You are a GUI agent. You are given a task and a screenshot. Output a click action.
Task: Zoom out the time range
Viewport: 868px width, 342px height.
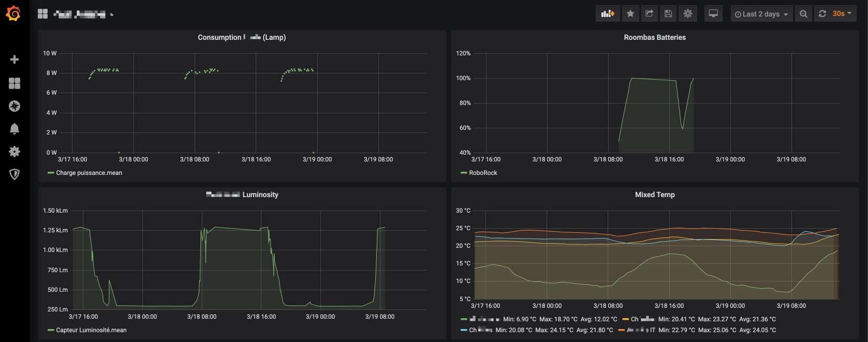pos(803,14)
